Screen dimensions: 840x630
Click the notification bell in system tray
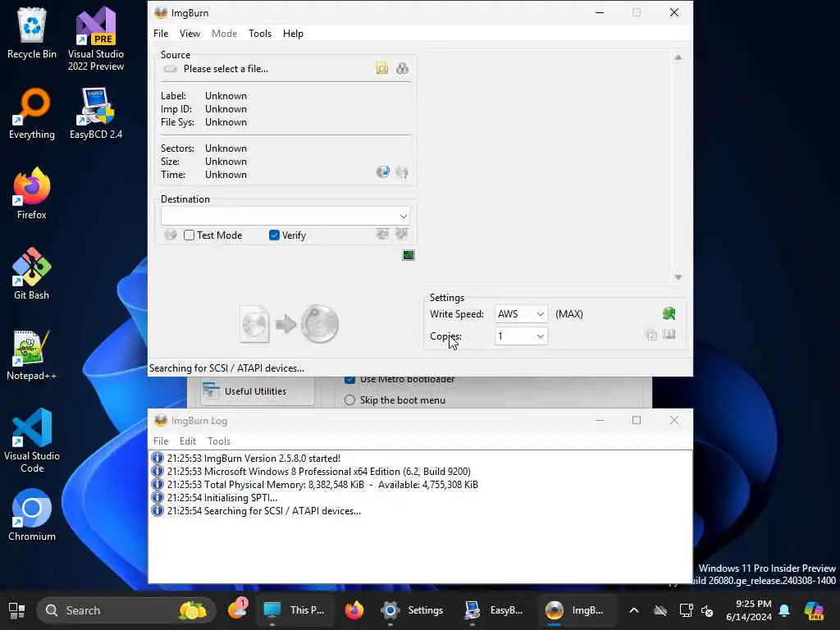pyautogui.click(x=784, y=610)
